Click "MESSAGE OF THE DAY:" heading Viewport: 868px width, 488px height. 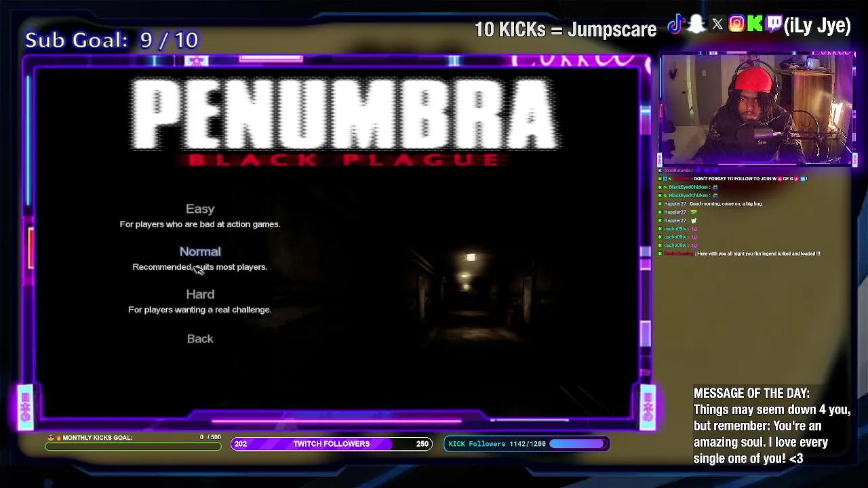point(751,393)
